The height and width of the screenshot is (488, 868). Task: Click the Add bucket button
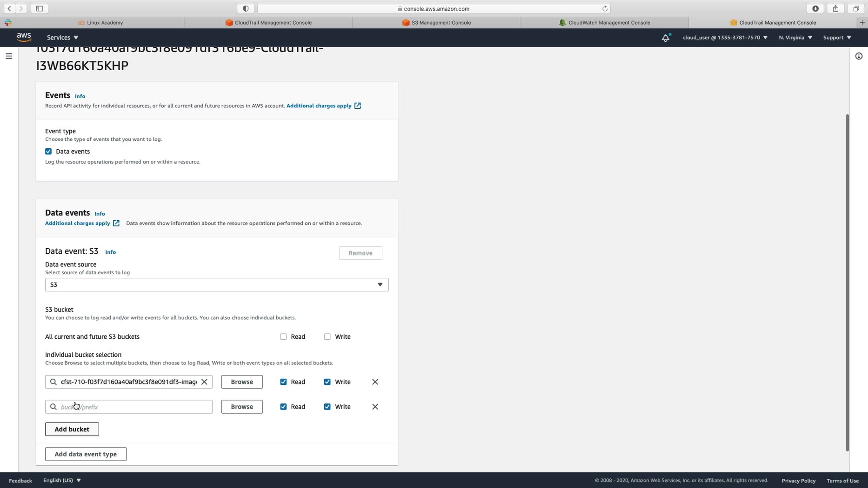(72, 429)
